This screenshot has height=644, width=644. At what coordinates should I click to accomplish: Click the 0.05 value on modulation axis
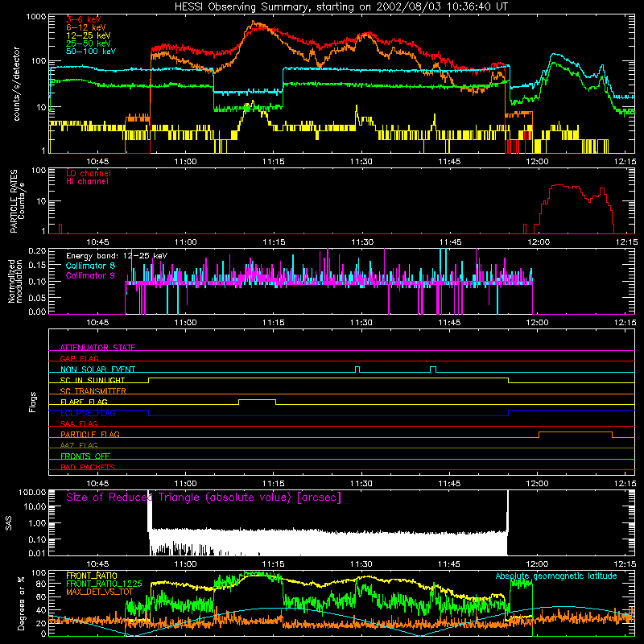(x=37, y=297)
